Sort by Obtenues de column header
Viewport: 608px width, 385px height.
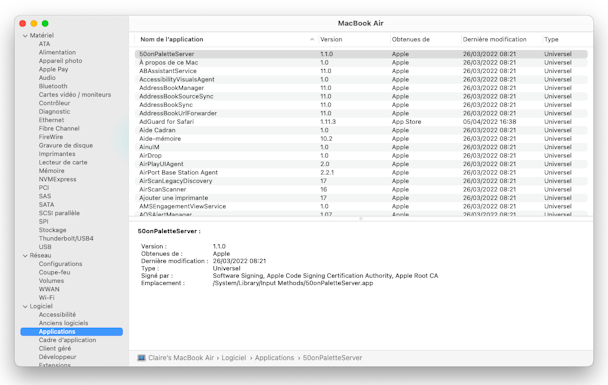click(x=411, y=39)
